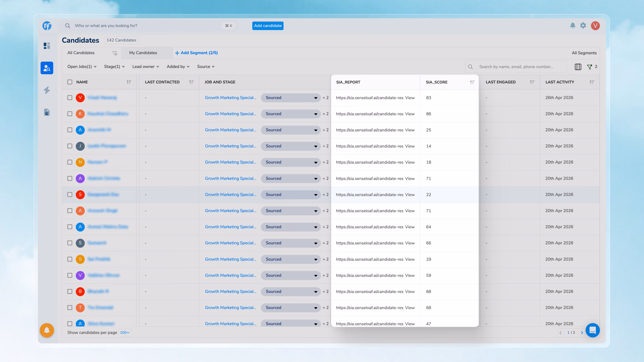Toggle the select-all checkbox in NAME header
The width and height of the screenshot is (644, 362).
70,82
